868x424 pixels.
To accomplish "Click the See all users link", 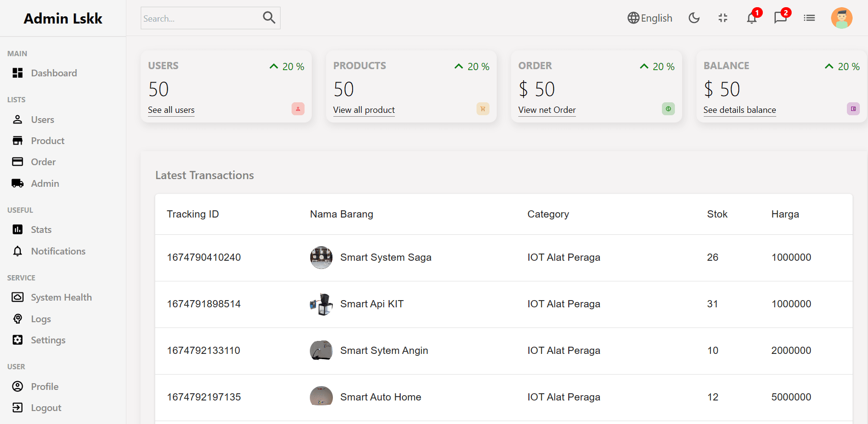I will pyautogui.click(x=171, y=110).
